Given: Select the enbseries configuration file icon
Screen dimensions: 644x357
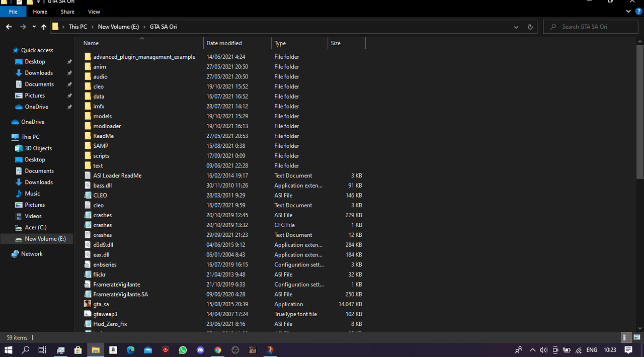Looking at the screenshot, I should pyautogui.click(x=88, y=264).
